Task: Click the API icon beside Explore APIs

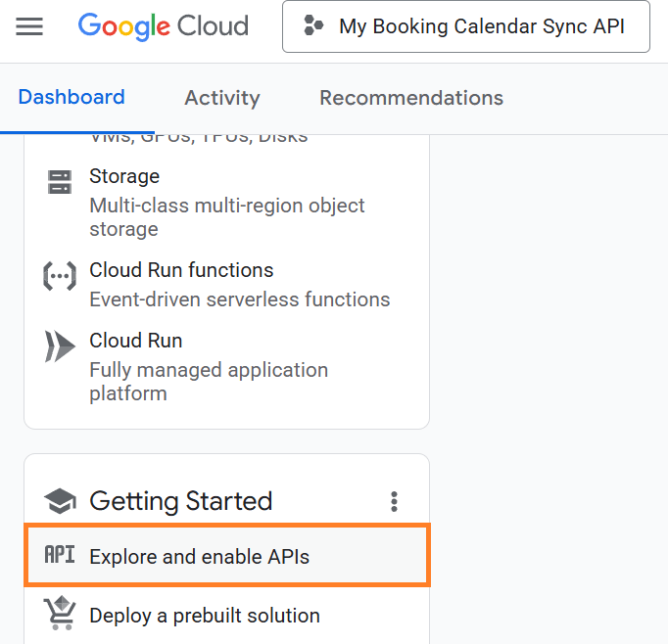Action: click(60, 556)
